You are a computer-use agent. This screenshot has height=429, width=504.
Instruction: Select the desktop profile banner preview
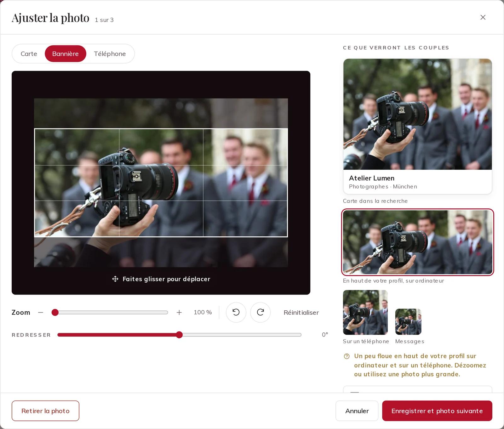click(x=417, y=242)
